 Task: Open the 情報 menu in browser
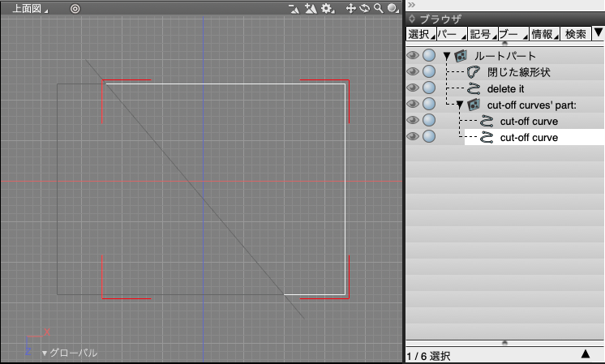543,34
